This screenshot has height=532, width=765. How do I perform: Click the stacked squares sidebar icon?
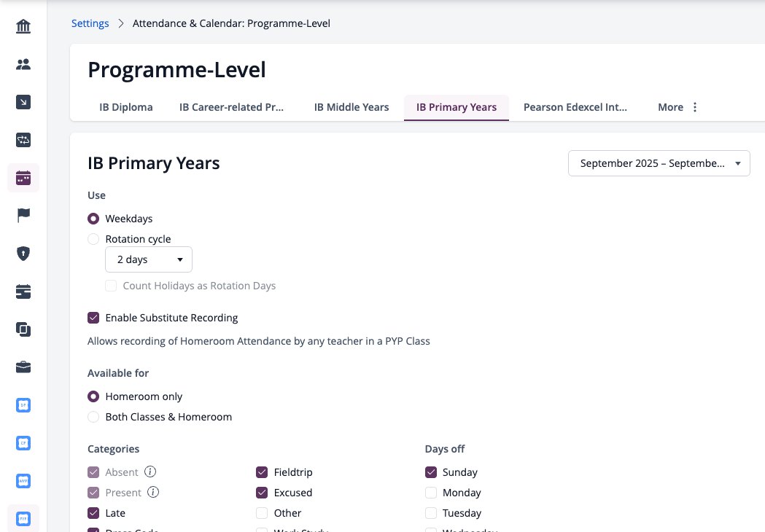(23, 329)
